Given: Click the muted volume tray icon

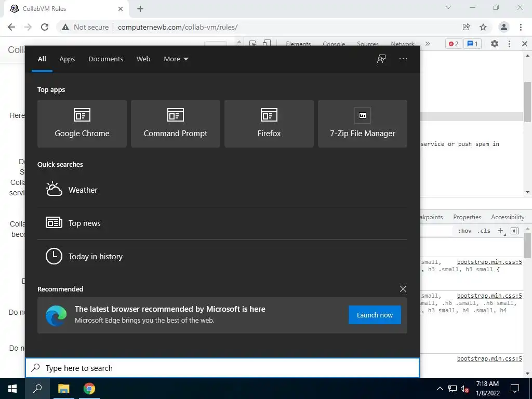Looking at the screenshot, I should (465, 389).
